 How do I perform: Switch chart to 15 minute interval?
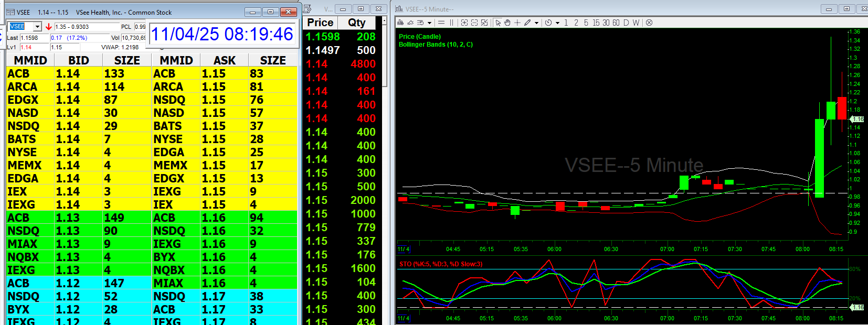596,23
